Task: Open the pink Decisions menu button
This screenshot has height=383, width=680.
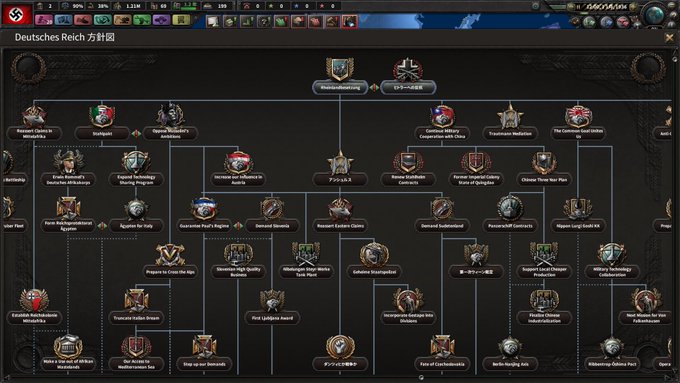Action: point(43,20)
